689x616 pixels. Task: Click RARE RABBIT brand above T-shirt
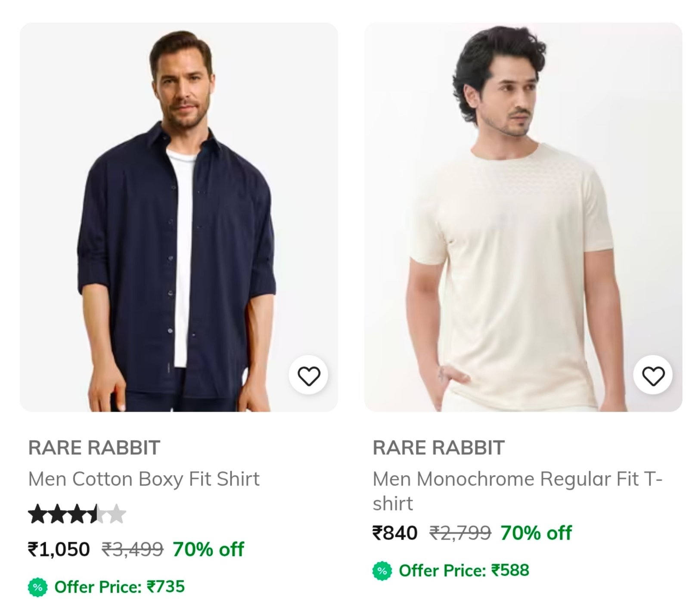(x=438, y=448)
